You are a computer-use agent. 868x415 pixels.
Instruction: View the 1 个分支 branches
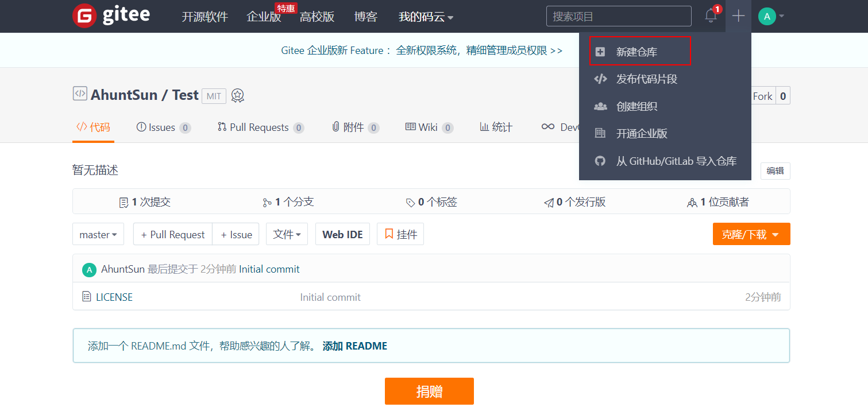click(x=288, y=202)
